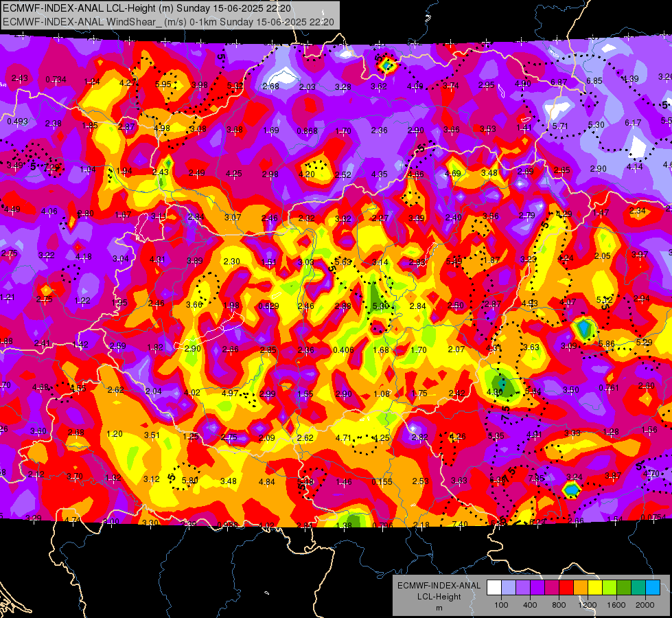Click the orange legend swatch

[581, 588]
